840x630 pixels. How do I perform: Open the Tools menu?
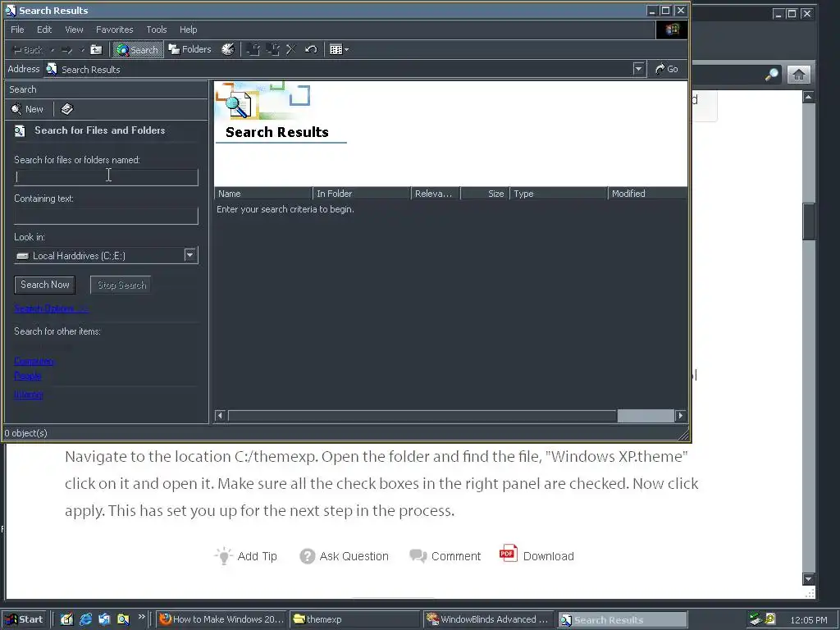click(x=157, y=30)
